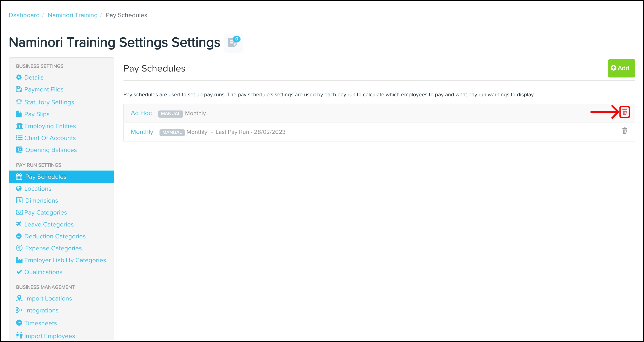Open Pay Categories settings
This screenshot has height=342, width=644.
coord(45,212)
